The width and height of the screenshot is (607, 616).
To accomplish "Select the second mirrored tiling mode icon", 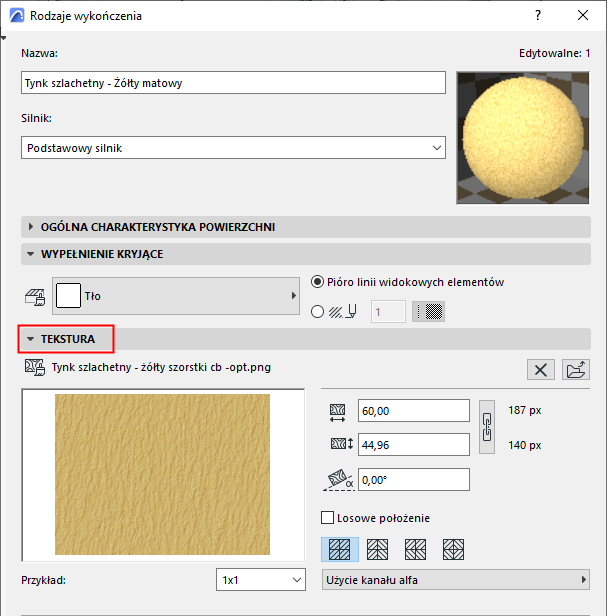I will (x=378, y=549).
